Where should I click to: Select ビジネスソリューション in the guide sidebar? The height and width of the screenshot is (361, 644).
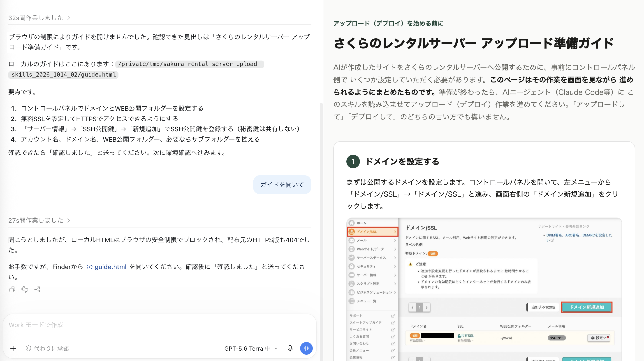pos(373,292)
